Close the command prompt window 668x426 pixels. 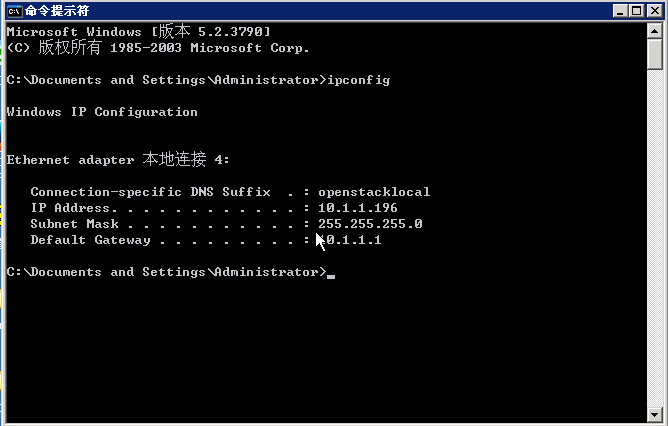655,11
